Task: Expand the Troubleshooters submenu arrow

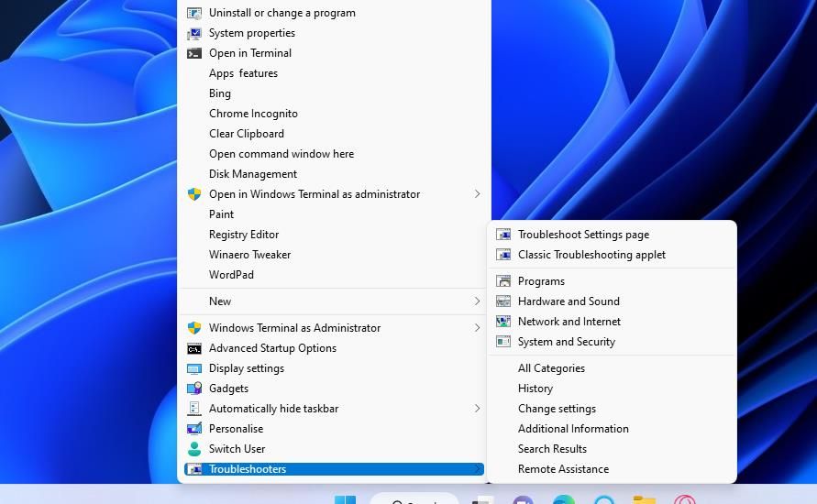Action: (477, 469)
